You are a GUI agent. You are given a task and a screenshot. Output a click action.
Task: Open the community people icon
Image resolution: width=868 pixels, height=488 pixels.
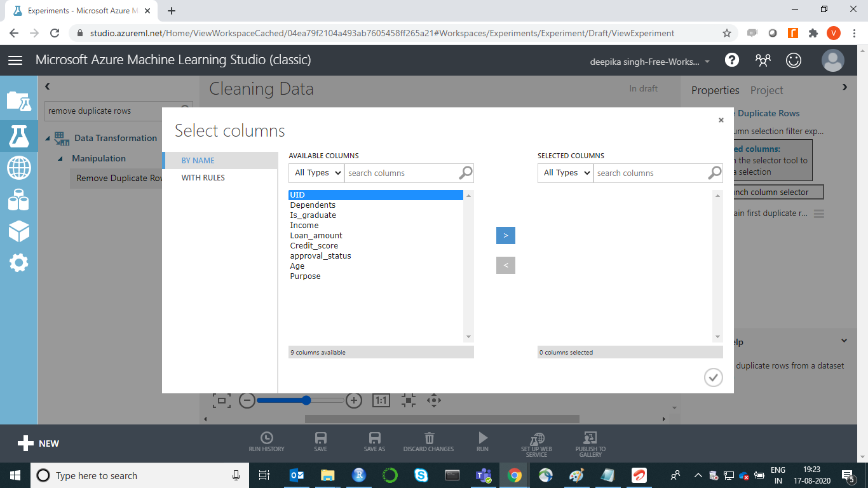763,60
